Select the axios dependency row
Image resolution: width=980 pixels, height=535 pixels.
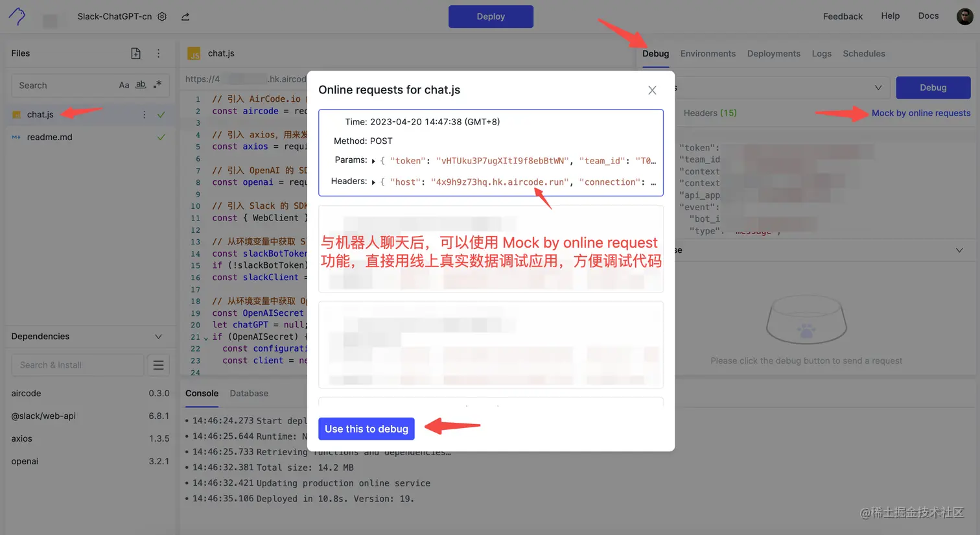tap(90, 439)
